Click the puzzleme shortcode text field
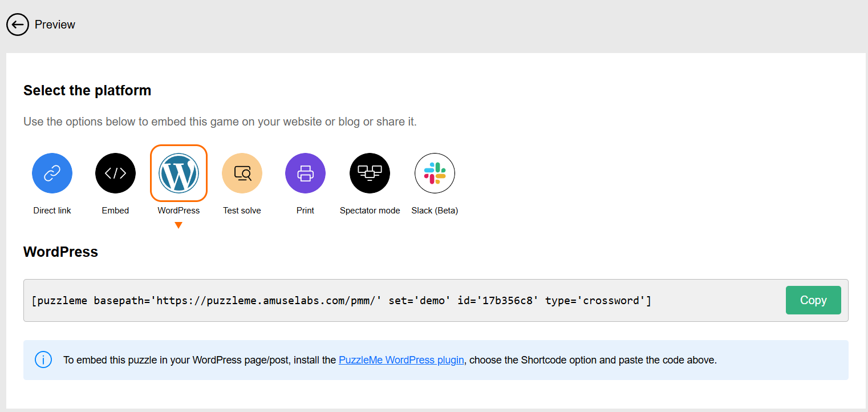868x412 pixels. 436,300
